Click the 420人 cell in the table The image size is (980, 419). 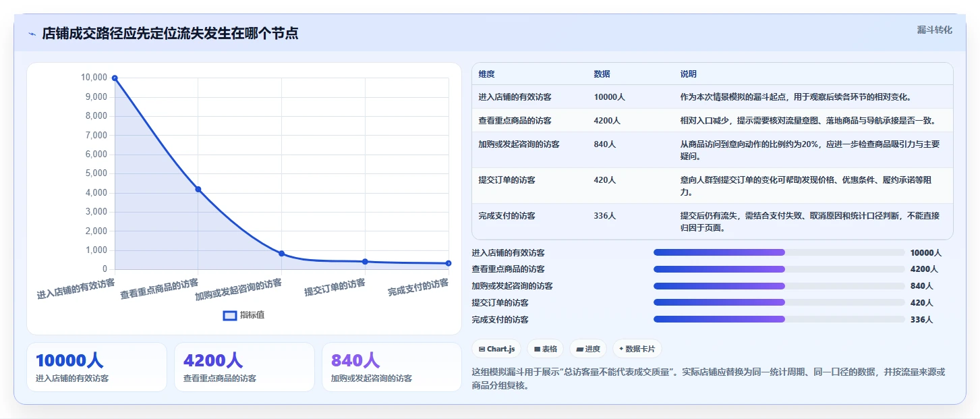604,180
